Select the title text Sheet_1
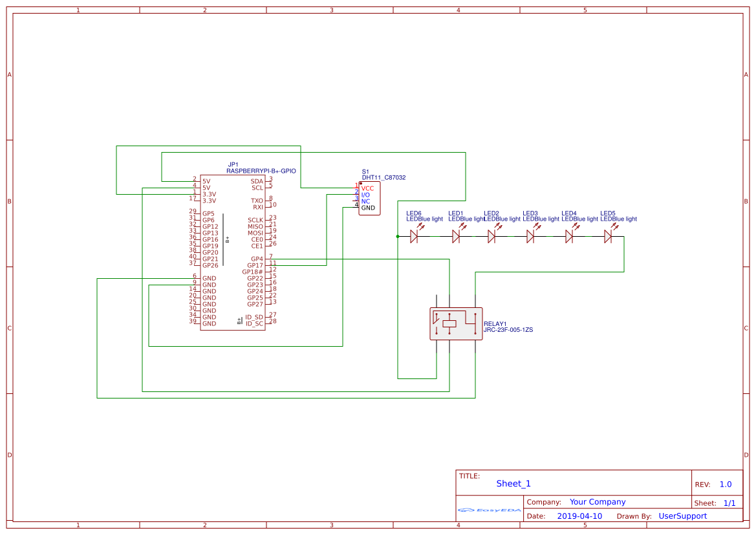 [513, 483]
